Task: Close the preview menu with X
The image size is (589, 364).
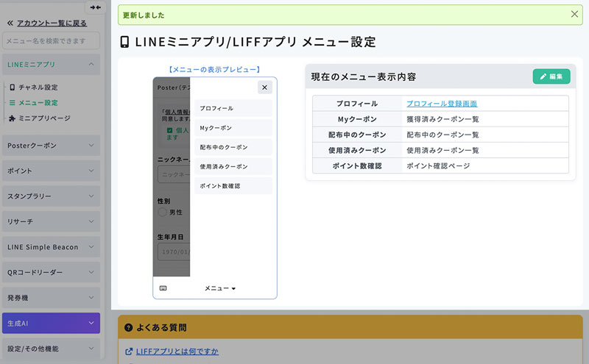Action: click(265, 88)
